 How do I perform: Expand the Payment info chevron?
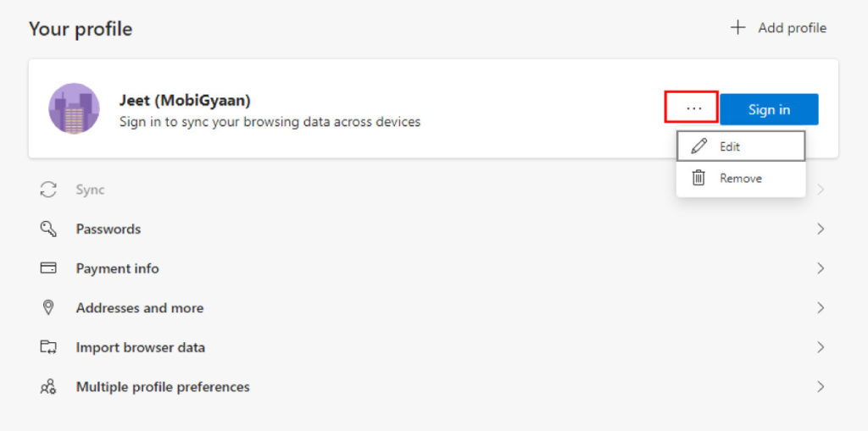point(820,268)
